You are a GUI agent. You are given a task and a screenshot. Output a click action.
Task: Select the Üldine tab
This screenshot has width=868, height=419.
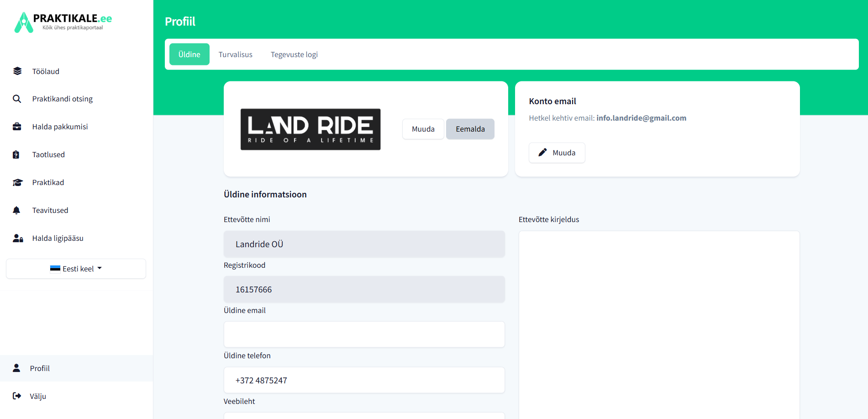pos(189,54)
